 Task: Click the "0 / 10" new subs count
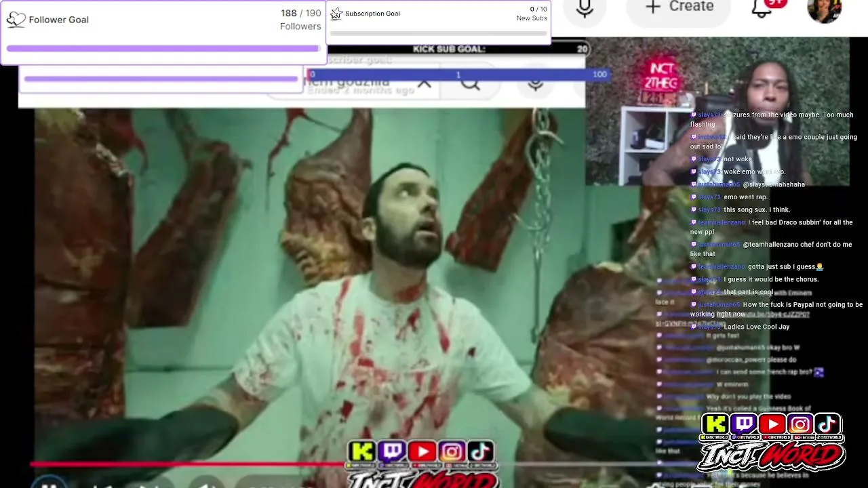[x=538, y=9]
